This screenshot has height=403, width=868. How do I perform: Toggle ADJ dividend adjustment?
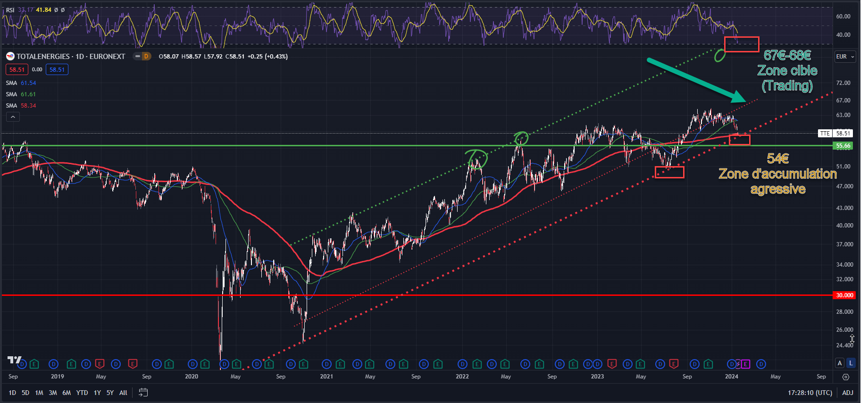[848, 393]
